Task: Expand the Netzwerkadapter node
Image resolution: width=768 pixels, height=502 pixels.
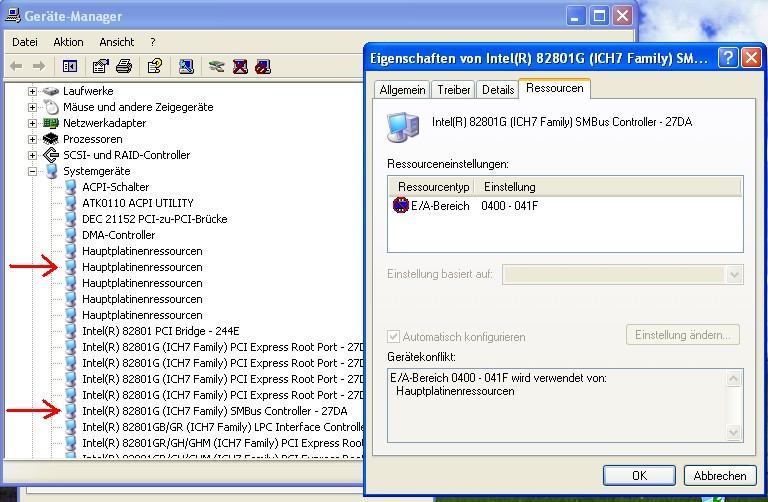Action: point(32,123)
